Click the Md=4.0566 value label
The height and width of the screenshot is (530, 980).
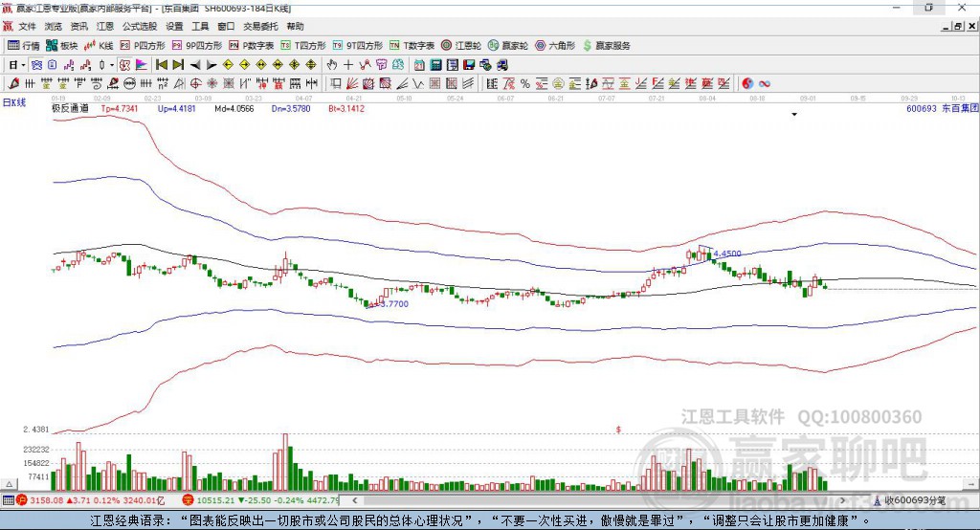coord(234,108)
